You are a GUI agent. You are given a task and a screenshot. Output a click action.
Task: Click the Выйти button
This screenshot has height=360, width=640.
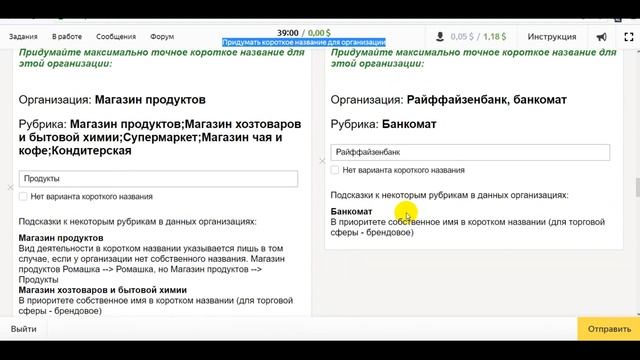pyautogui.click(x=24, y=329)
